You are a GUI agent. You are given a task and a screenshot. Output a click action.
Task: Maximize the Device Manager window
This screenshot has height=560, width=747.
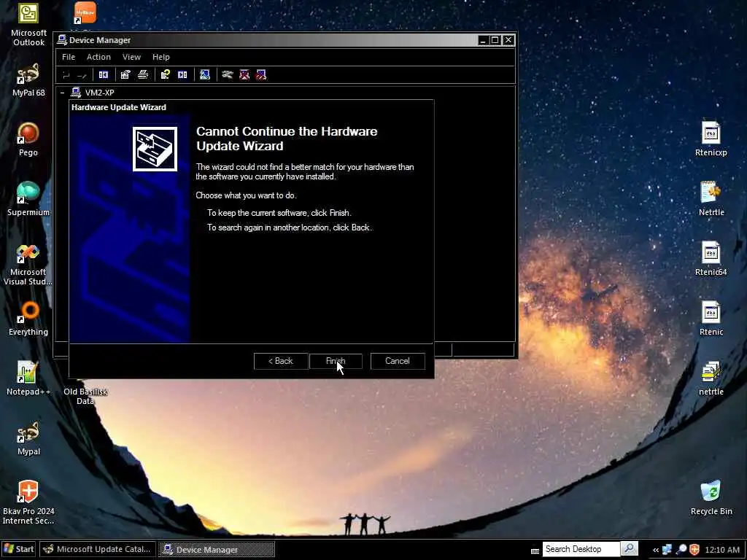[495, 41]
